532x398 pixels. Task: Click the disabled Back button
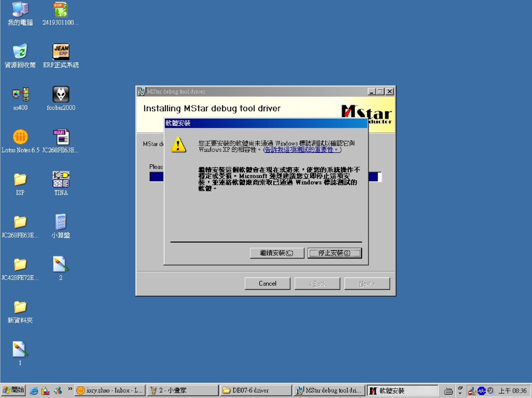click(x=317, y=284)
